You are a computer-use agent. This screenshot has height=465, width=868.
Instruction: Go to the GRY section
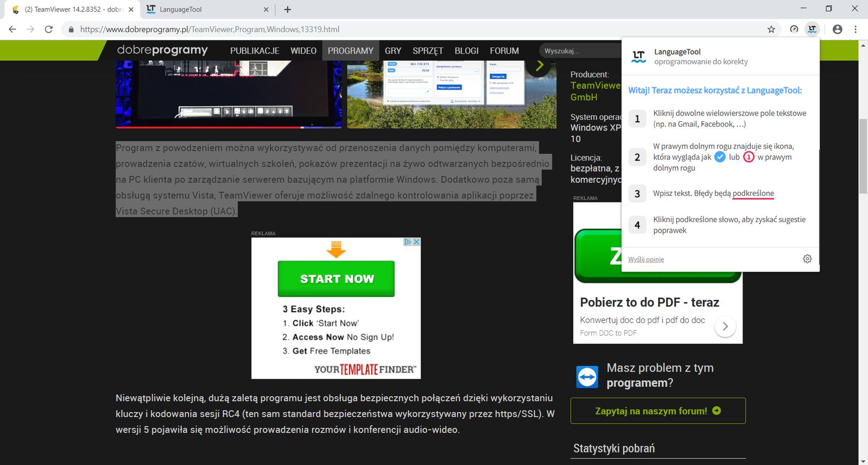[393, 50]
